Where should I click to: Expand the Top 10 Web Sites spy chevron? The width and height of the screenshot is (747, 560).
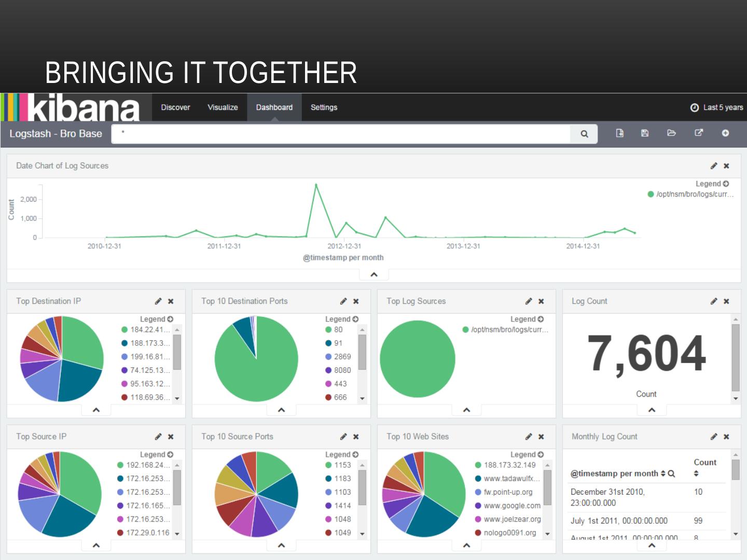(466, 545)
